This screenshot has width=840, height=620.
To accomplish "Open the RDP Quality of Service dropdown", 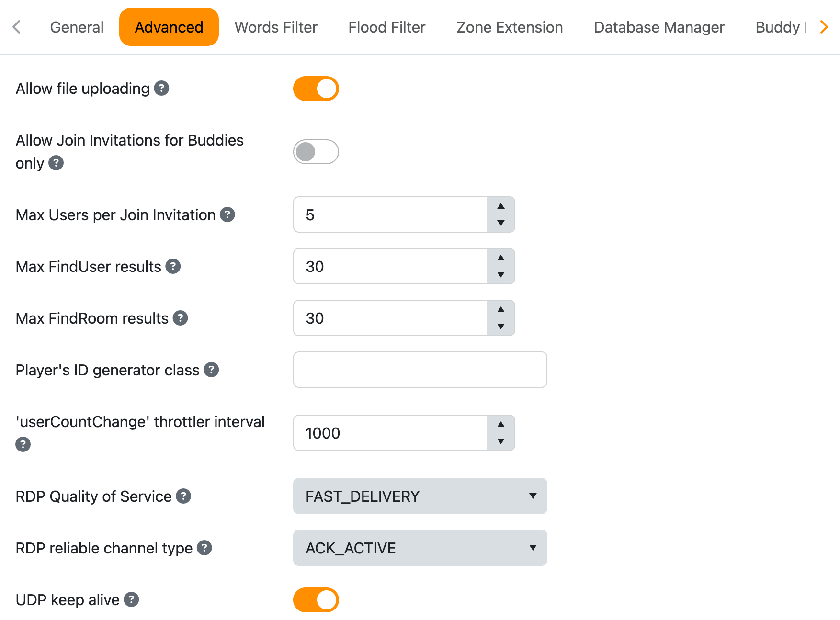I will coord(420,496).
